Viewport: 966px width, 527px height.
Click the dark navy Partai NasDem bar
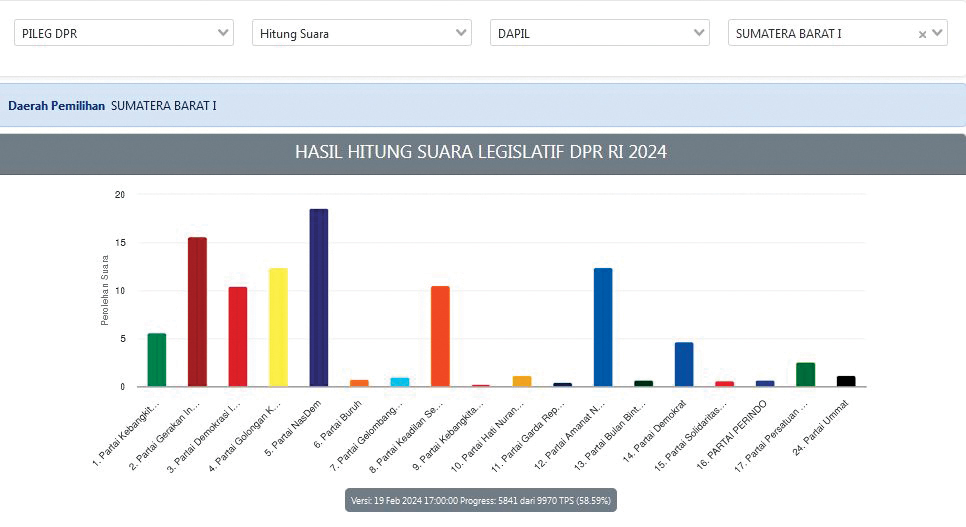319,298
